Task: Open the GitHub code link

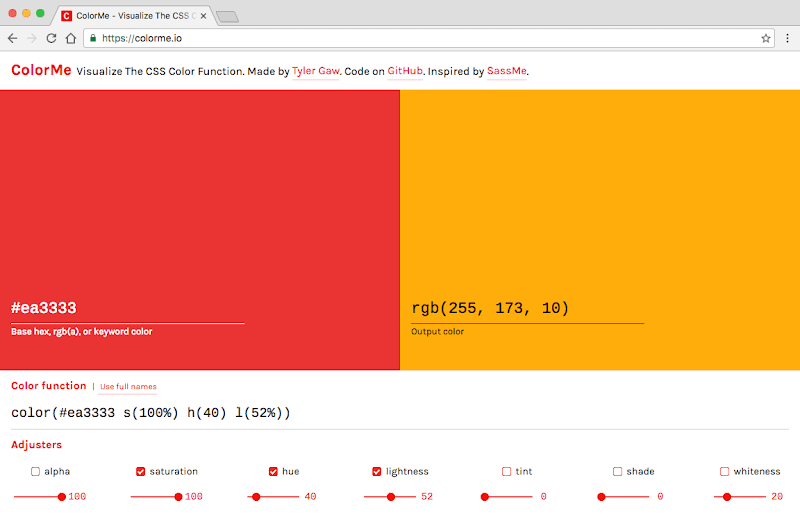Action: 405,71
